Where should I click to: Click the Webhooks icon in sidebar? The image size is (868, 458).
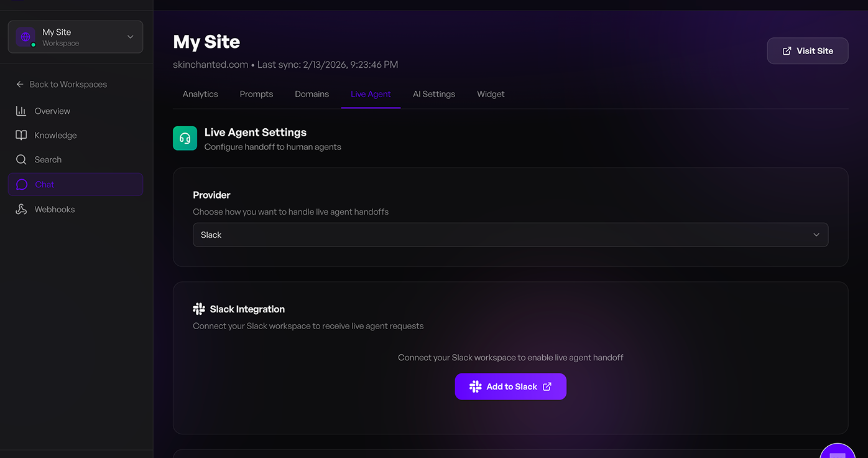(x=21, y=210)
